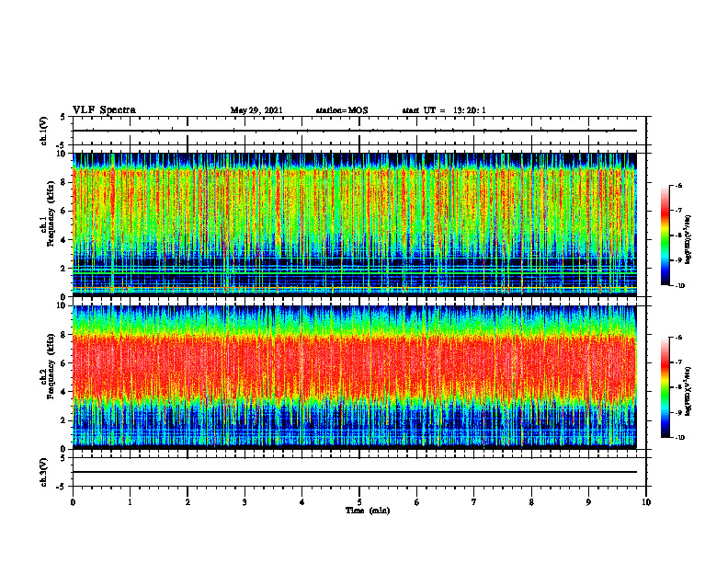Click the ch.2 color bar log(PSD) units label
The width and height of the screenshot is (728, 563).
pos(688,391)
